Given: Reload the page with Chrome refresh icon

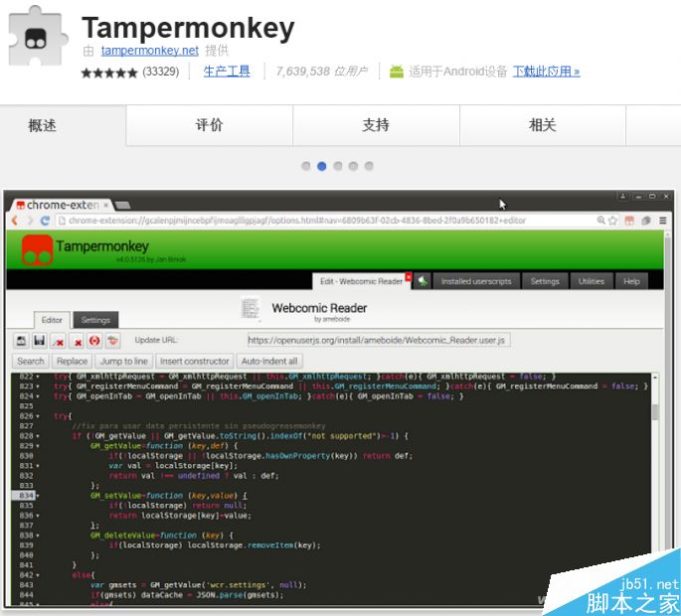Looking at the screenshot, I should pos(45,221).
